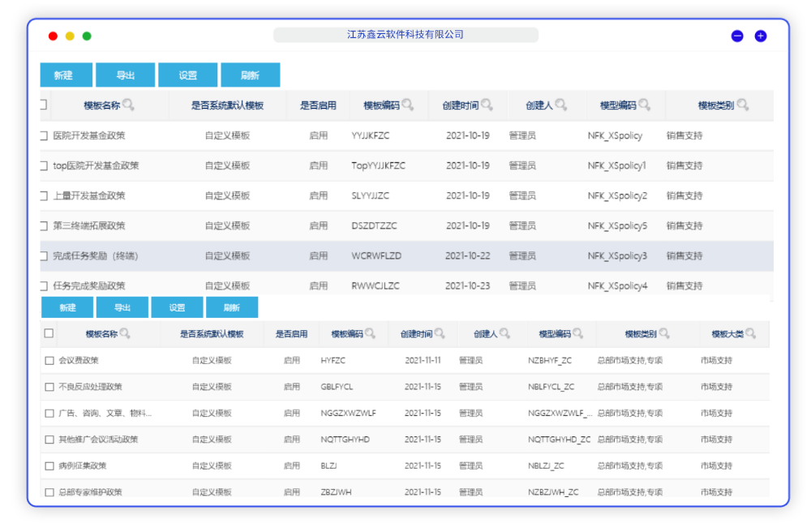Click search icon beside bottom 模板大类 header
Screen dimensions: 811x532
tap(750, 333)
